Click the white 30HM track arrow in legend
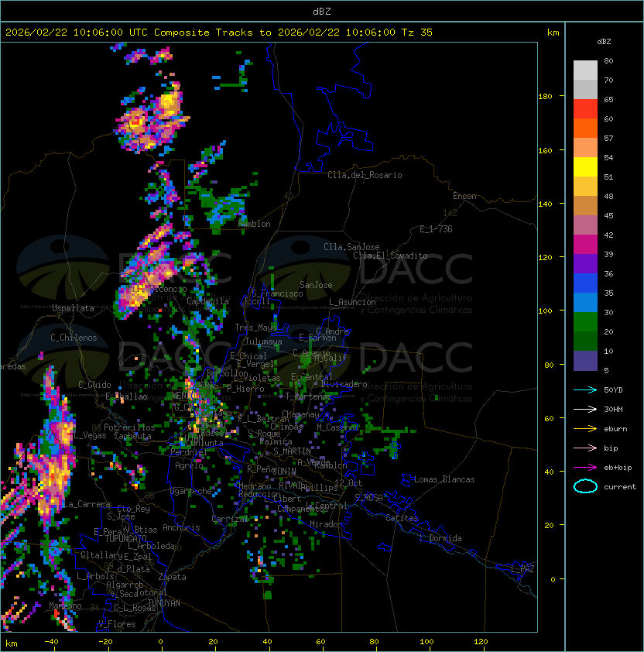Screen dimensions: 644x652 pyautogui.click(x=585, y=409)
